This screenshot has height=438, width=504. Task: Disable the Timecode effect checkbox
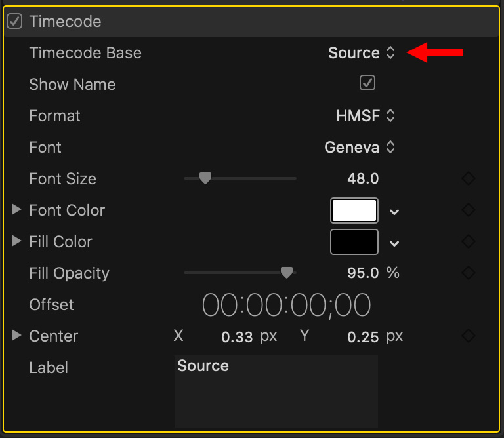coord(14,22)
